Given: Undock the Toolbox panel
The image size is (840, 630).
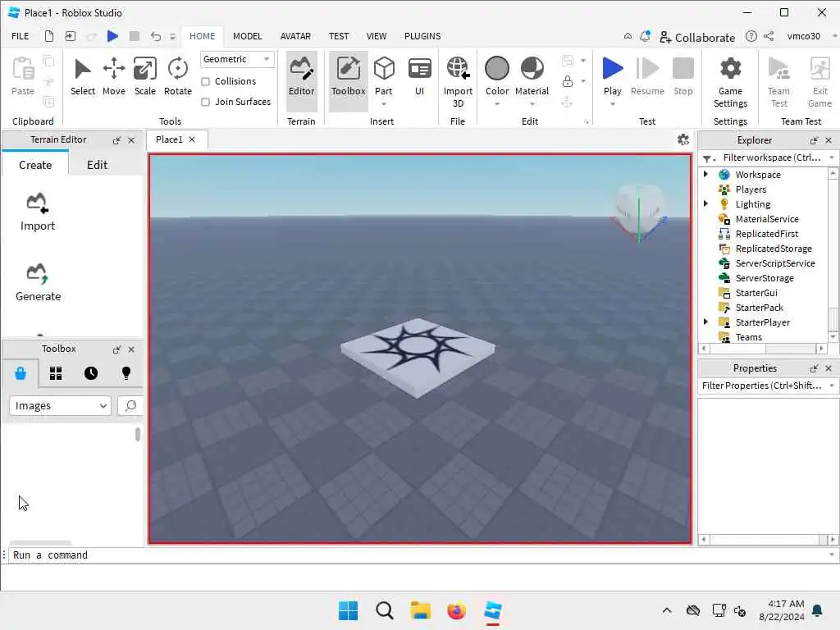Looking at the screenshot, I should click(116, 349).
